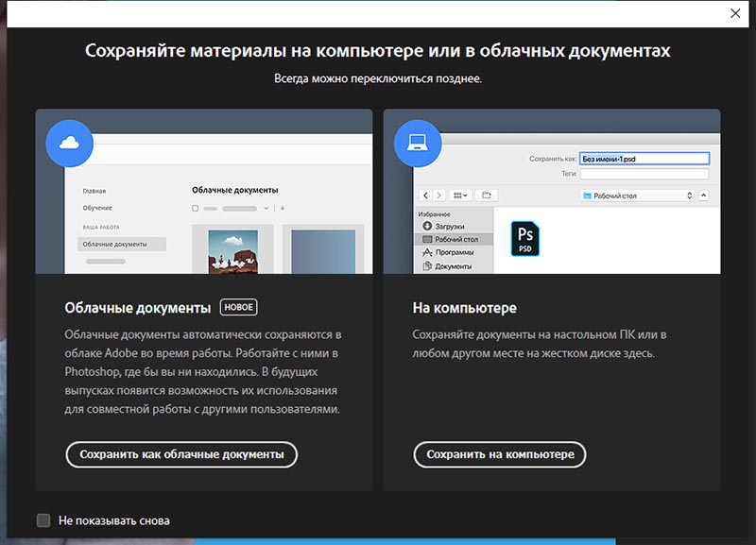This screenshot has width=756, height=545.
Task: Toggle the select-all checkbox in cloud illustration
Action: click(196, 208)
